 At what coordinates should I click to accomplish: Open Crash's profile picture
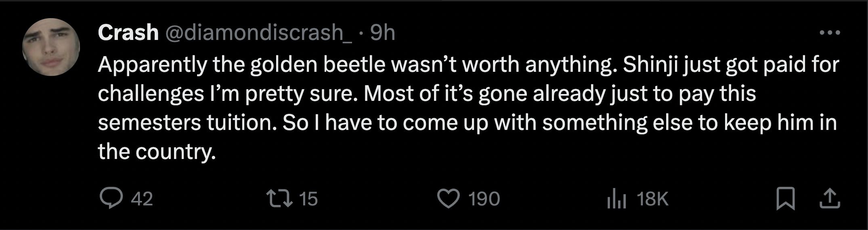[51, 47]
